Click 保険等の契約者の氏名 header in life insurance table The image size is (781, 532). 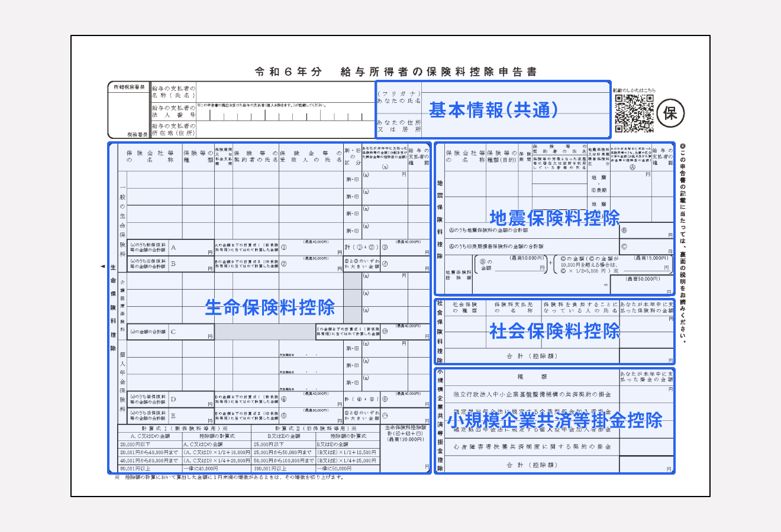(x=256, y=157)
